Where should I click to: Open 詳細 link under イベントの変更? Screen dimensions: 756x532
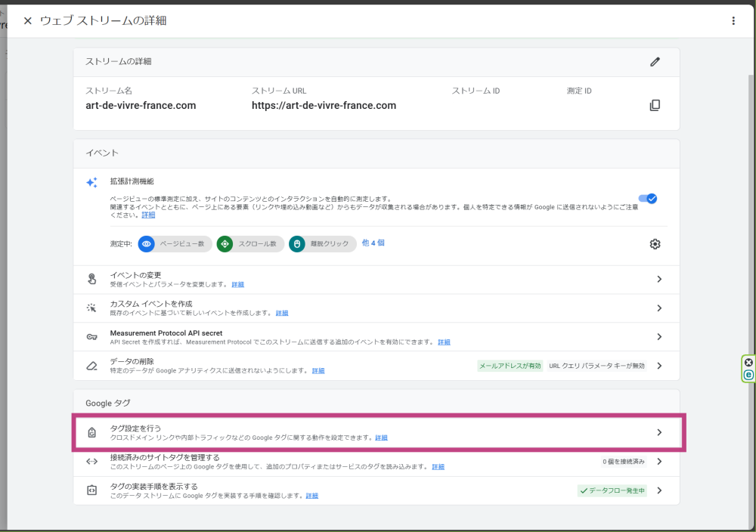point(237,285)
